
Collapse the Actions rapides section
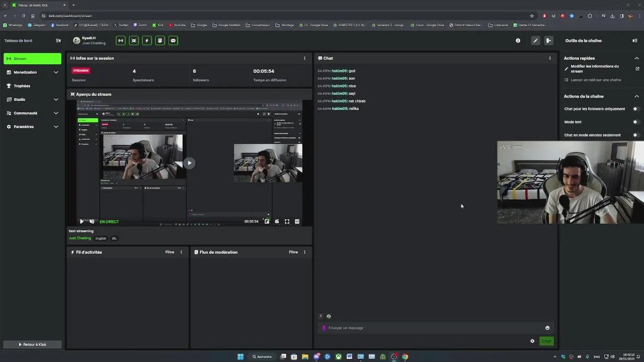(x=636, y=58)
